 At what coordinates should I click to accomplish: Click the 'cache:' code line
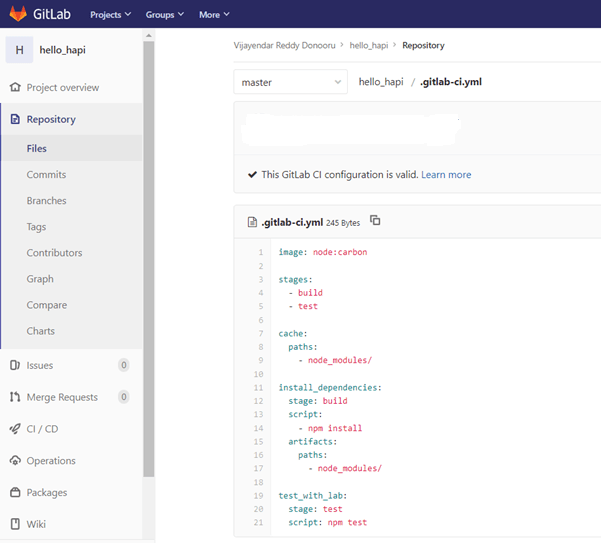(293, 333)
